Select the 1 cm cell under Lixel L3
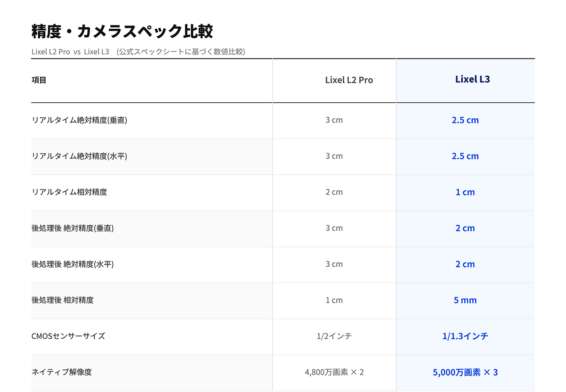The height and width of the screenshot is (392, 566). click(465, 192)
